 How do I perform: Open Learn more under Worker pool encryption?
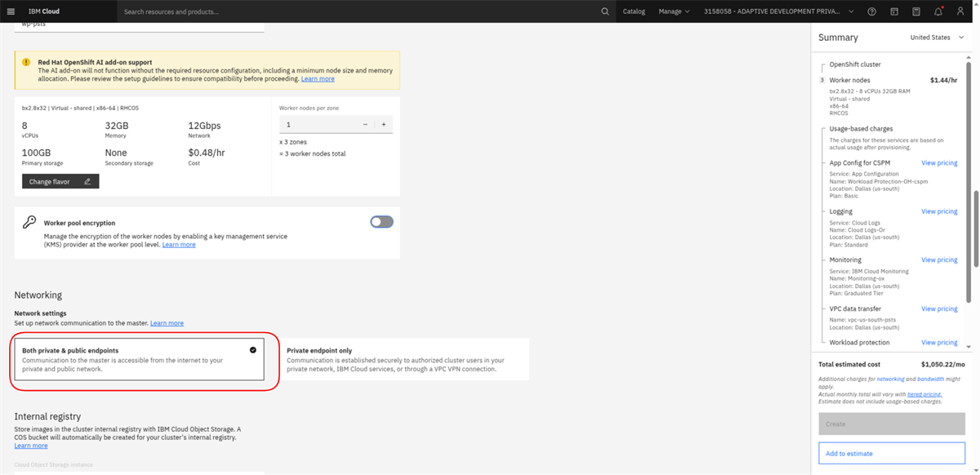point(179,245)
